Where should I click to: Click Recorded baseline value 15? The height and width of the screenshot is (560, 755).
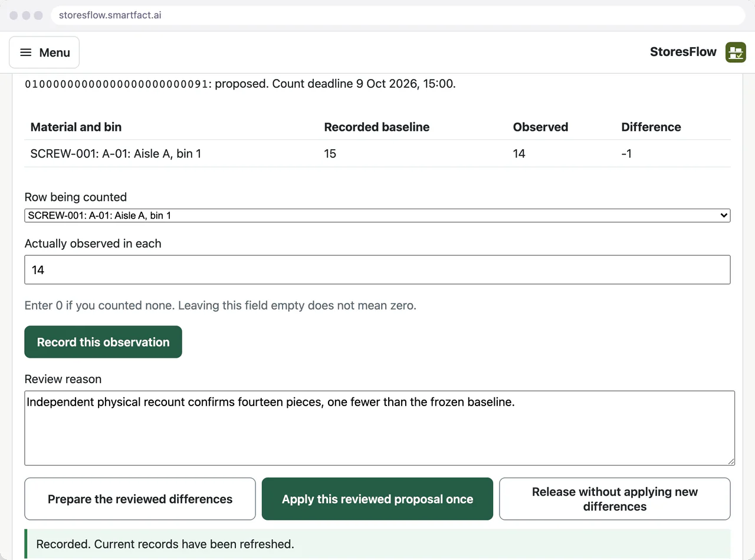[330, 154]
